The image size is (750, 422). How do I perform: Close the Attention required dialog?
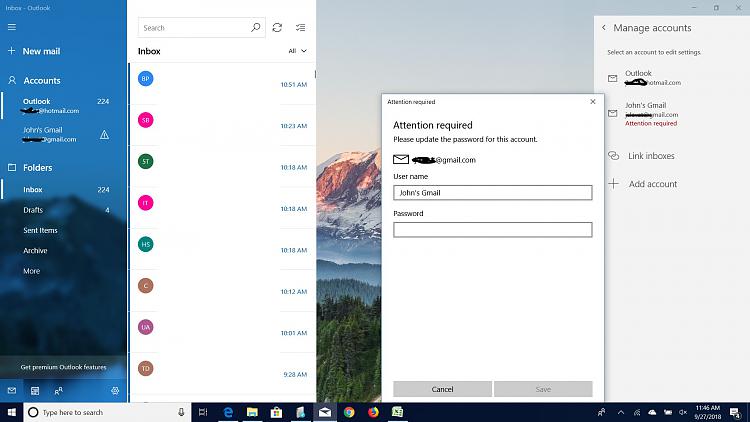tap(593, 101)
